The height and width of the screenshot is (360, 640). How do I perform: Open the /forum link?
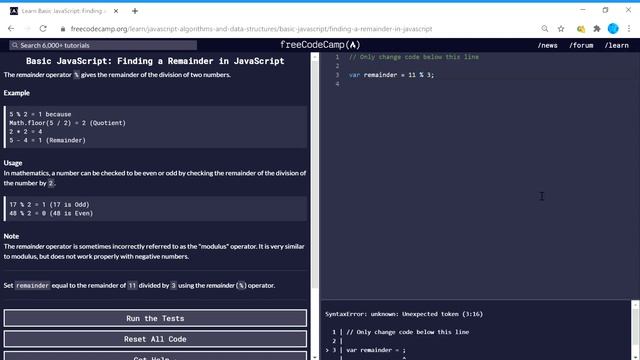point(581,45)
